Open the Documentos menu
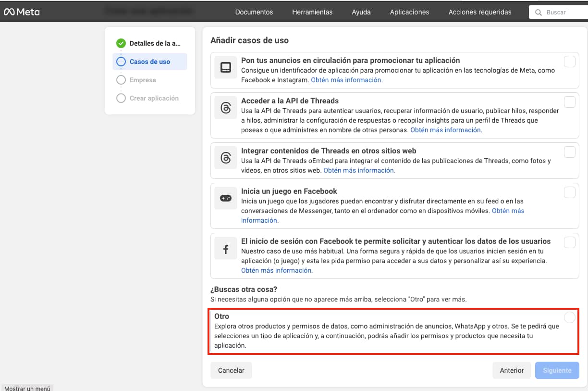The image size is (588, 391). coord(254,12)
